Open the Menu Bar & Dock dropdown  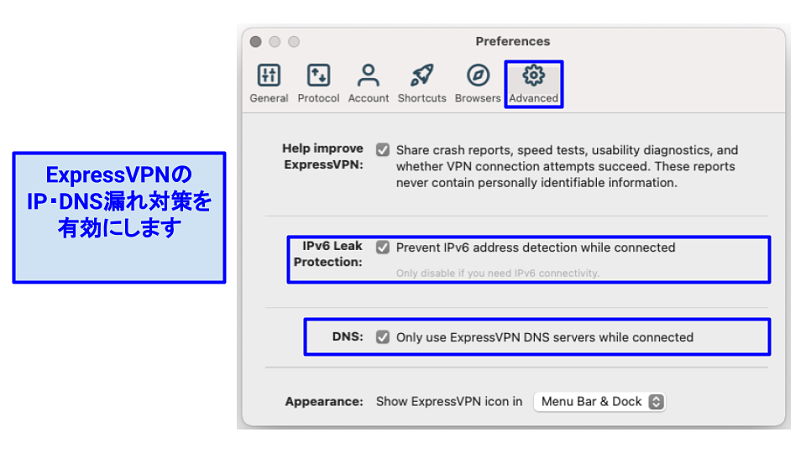click(x=599, y=402)
